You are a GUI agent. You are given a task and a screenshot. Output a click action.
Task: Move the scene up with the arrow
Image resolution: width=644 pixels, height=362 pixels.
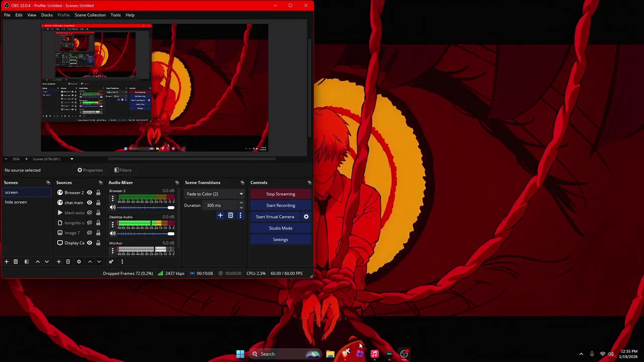click(38, 261)
